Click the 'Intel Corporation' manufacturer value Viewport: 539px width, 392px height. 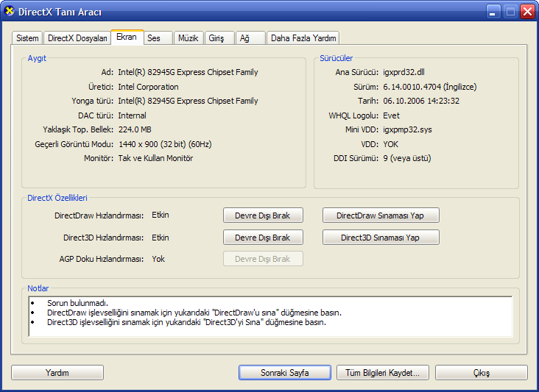(x=148, y=87)
